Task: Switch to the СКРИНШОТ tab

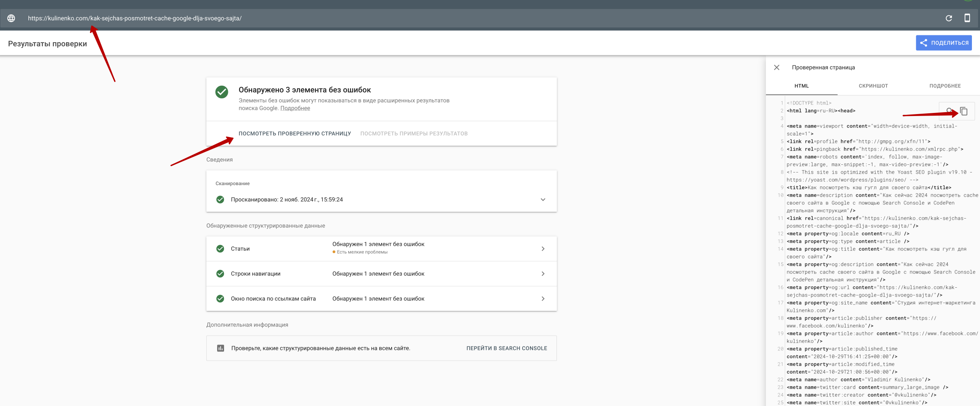Action: coord(873,86)
